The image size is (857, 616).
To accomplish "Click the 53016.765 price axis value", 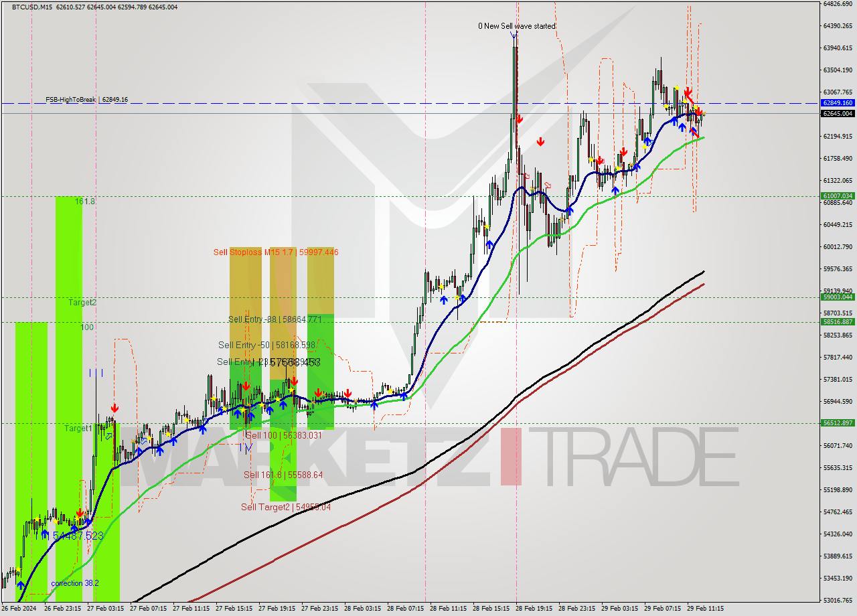I will coord(837,600).
